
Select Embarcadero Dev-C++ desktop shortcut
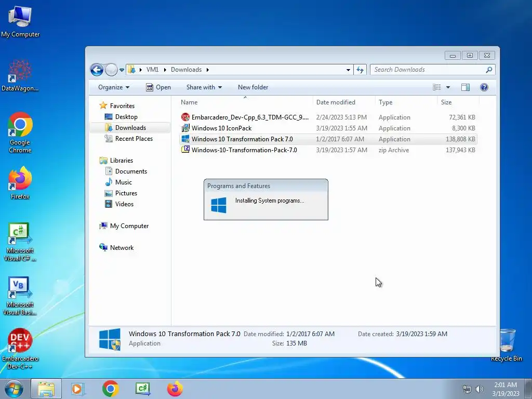coord(20,349)
